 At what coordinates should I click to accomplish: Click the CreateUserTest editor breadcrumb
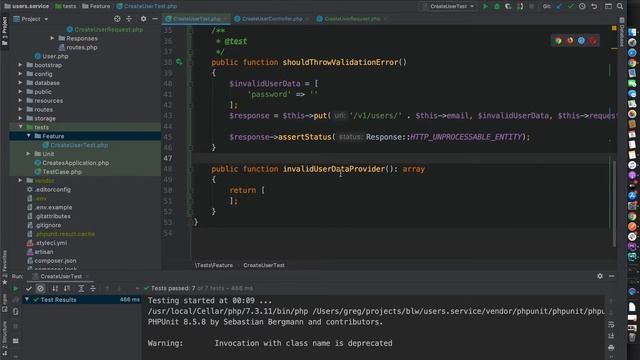tap(264, 265)
